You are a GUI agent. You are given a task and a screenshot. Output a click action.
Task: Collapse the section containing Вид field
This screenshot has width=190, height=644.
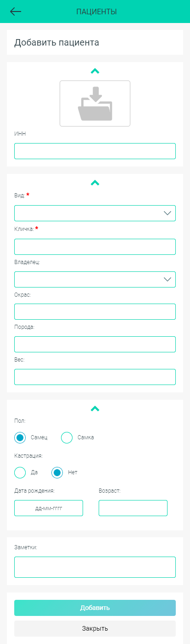(95, 183)
